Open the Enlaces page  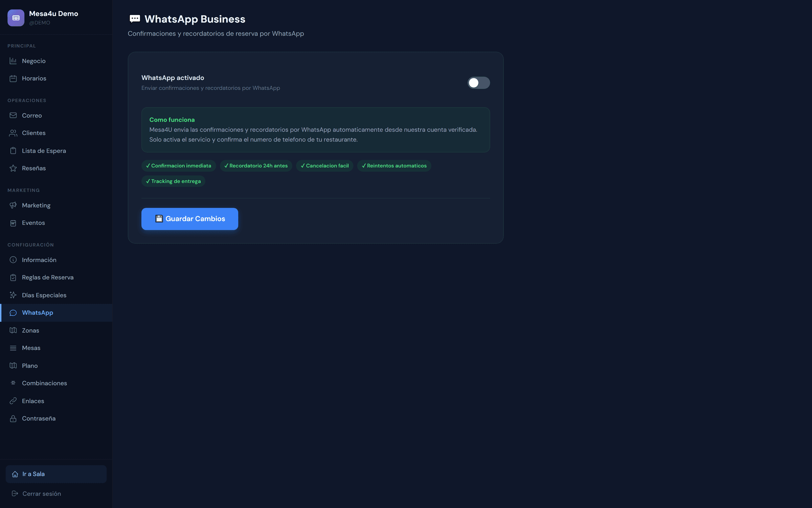tap(56, 401)
